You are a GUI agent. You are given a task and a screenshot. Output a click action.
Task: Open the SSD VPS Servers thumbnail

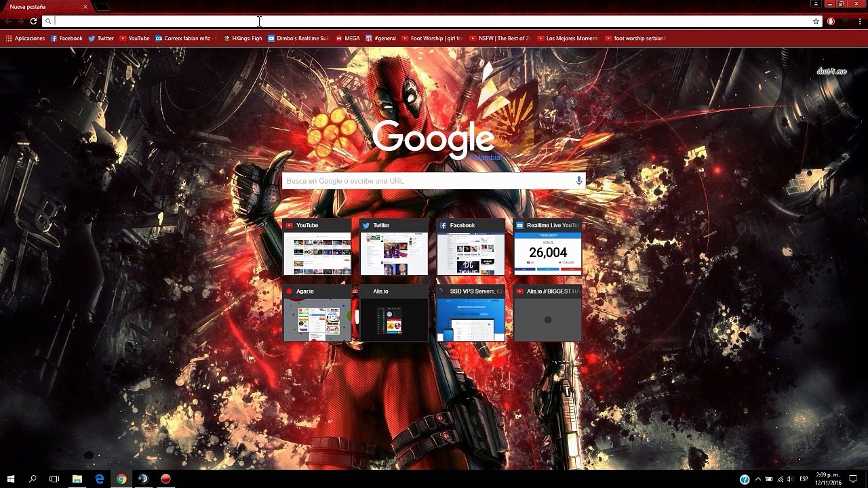click(471, 313)
